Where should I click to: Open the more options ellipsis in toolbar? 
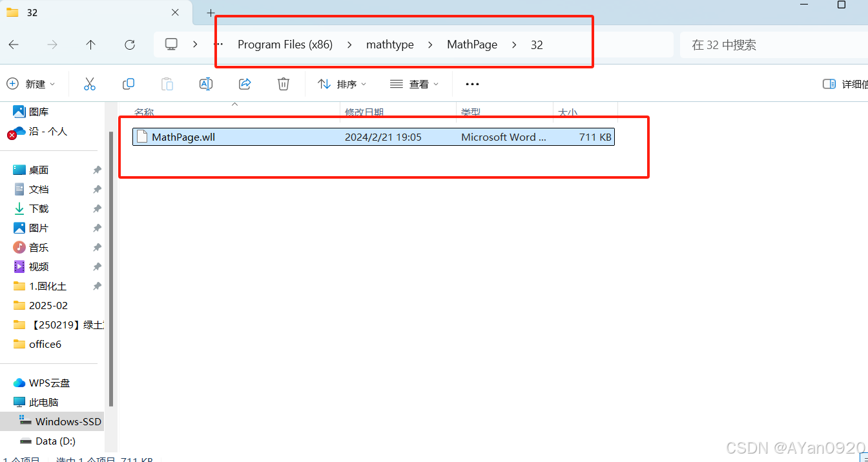(x=472, y=84)
